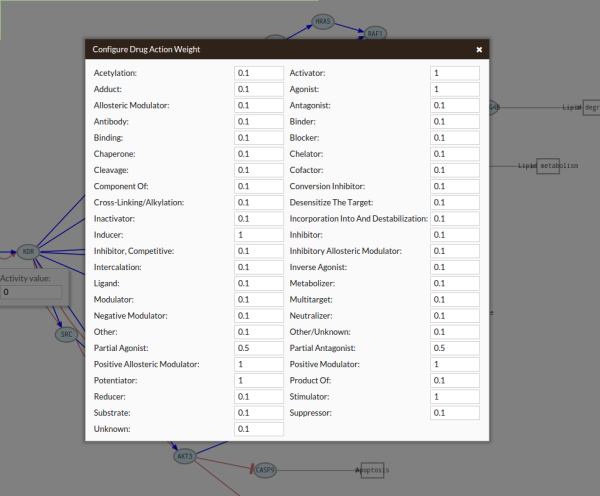The width and height of the screenshot is (600, 496).
Task: Click the Ligand weight field
Action: click(259, 284)
